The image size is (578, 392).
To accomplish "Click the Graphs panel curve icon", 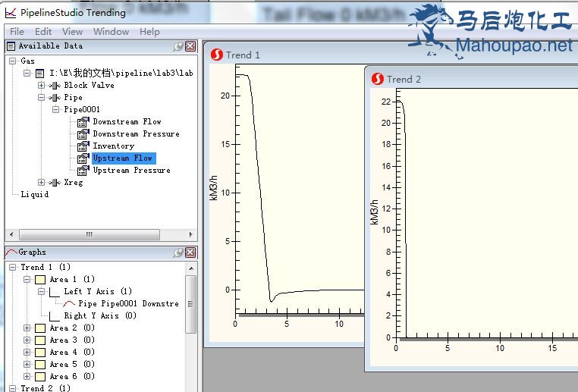I will pyautogui.click(x=11, y=252).
